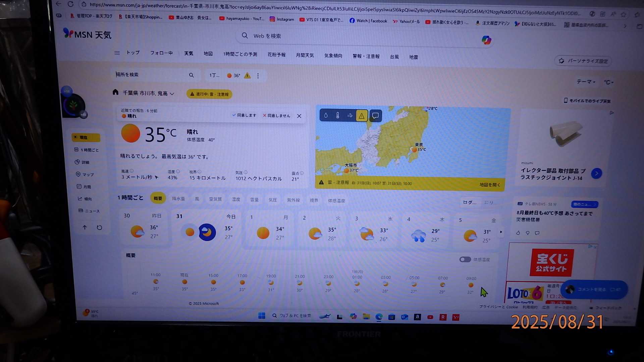Click 同意します on the weather report
The image size is (644, 362).
pos(244,115)
